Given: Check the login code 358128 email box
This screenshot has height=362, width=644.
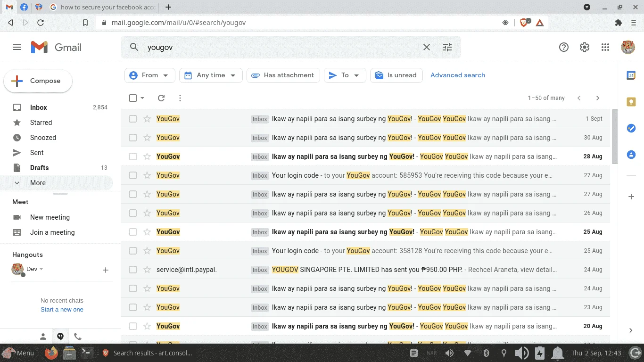Looking at the screenshot, I should pyautogui.click(x=133, y=251).
